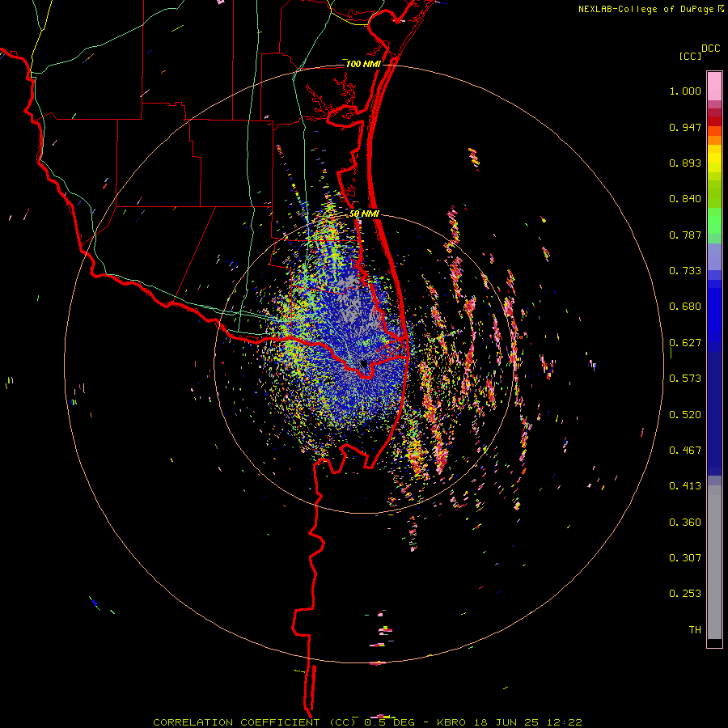Click the TH threshold label on the scale
The height and width of the screenshot is (728, 728).
pos(695,630)
